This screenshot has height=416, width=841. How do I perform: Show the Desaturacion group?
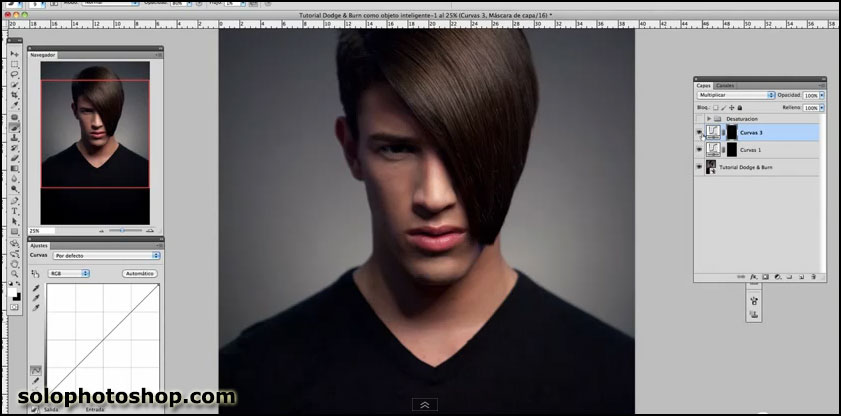[699, 118]
